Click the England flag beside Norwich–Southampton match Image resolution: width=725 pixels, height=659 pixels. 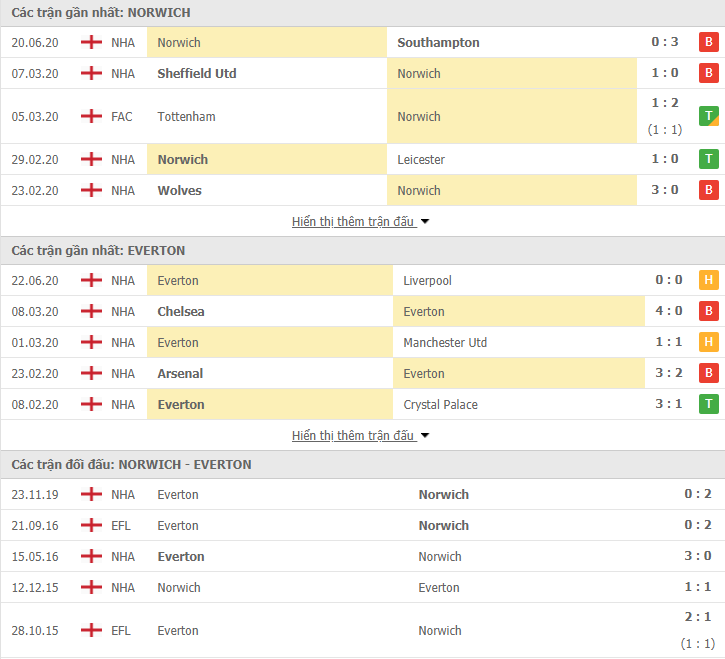pos(92,42)
